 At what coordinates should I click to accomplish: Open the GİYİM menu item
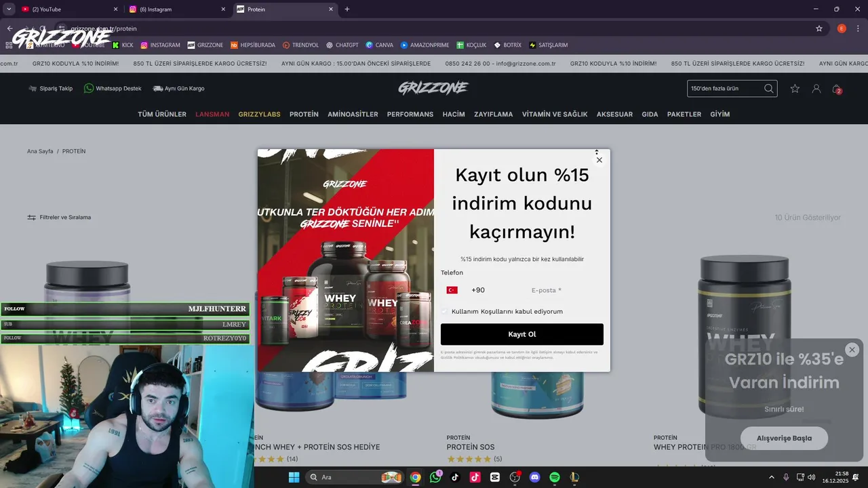tap(720, 115)
